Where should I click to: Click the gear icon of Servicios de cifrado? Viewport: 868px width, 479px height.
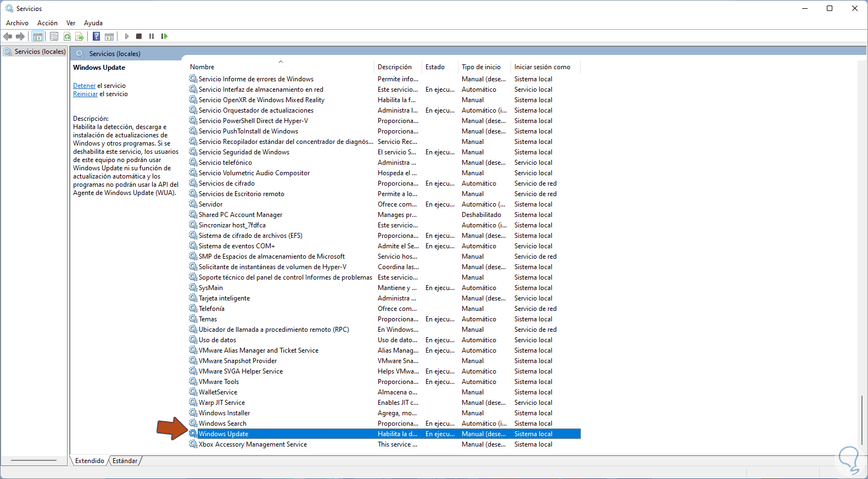click(x=193, y=183)
